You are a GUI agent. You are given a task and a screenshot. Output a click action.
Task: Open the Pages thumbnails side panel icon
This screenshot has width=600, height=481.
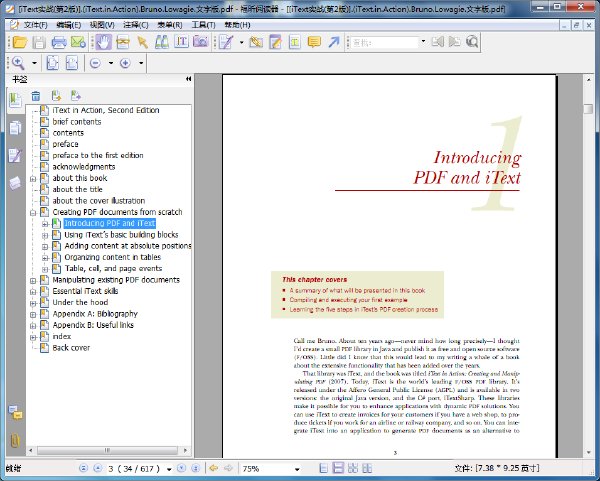(x=15, y=128)
